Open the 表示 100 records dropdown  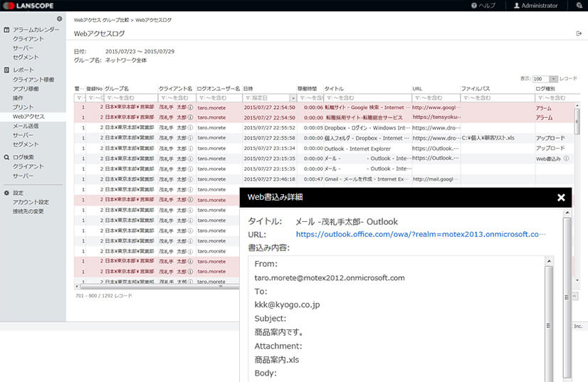(553, 79)
